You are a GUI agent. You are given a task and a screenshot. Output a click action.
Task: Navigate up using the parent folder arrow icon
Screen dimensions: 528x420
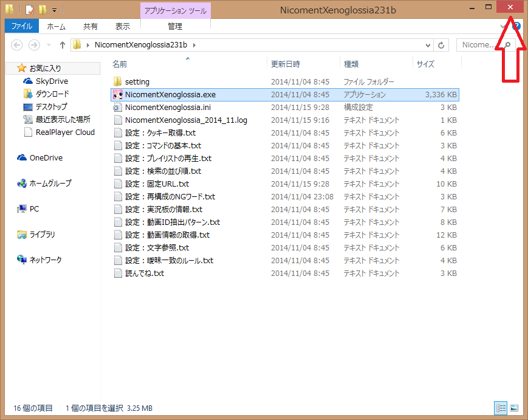(x=62, y=44)
